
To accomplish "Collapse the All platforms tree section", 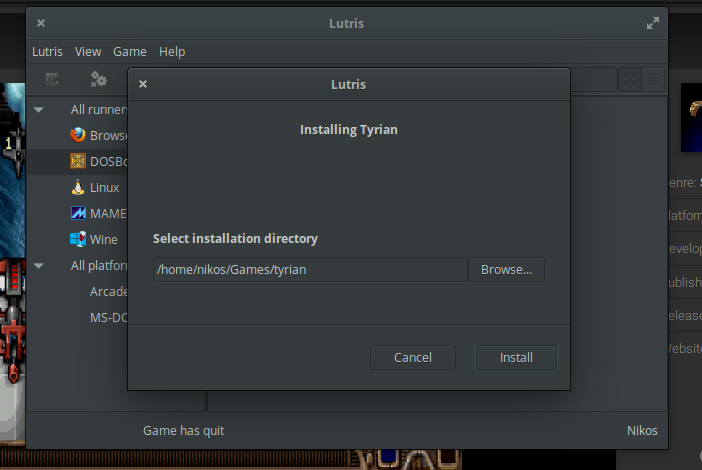I will point(39,266).
